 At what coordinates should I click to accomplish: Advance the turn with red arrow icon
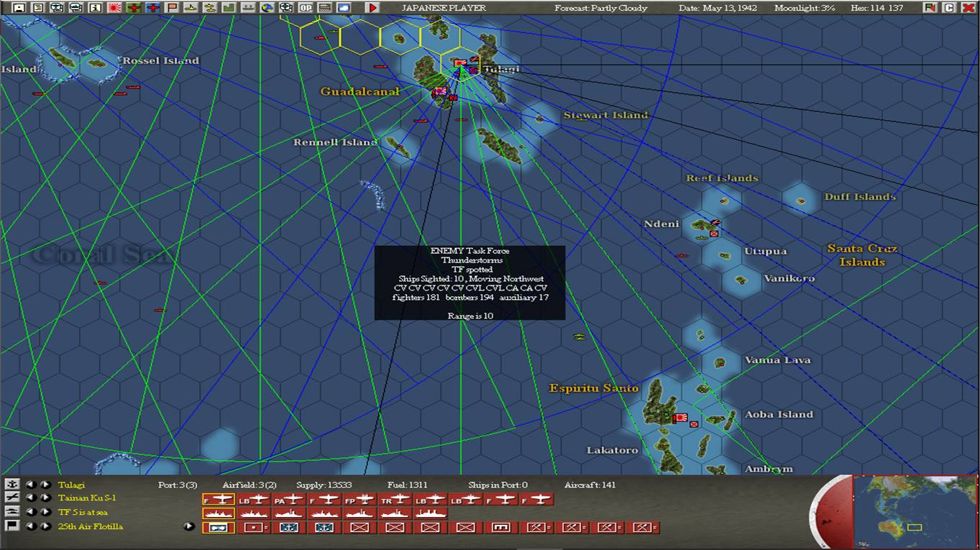372,8
